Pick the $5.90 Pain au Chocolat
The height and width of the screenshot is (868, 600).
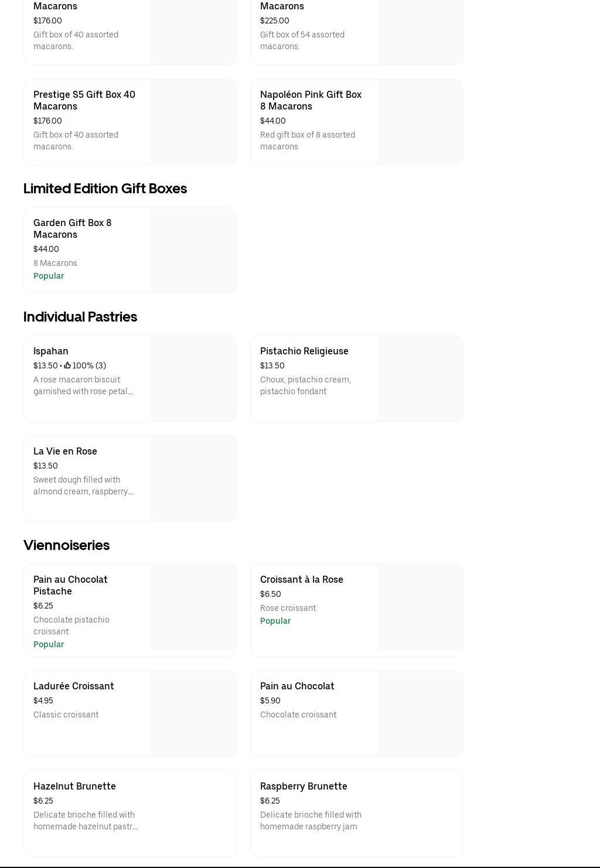click(297, 686)
